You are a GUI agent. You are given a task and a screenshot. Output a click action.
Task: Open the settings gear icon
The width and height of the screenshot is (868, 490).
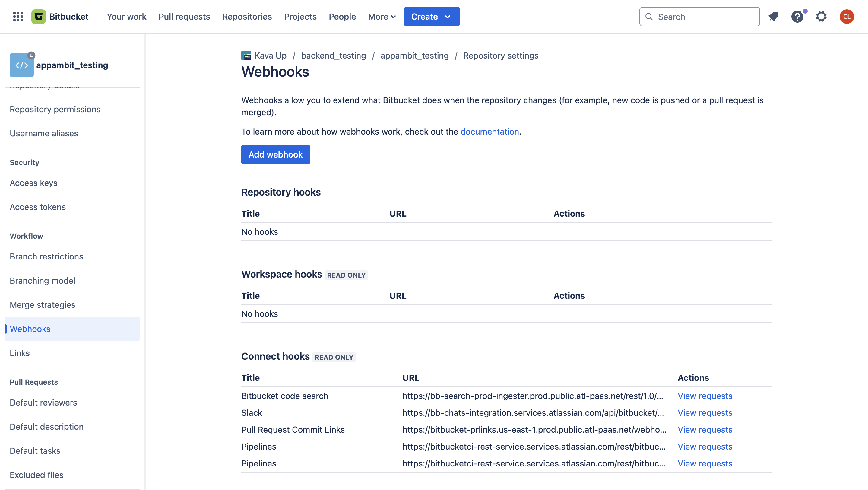(x=821, y=17)
